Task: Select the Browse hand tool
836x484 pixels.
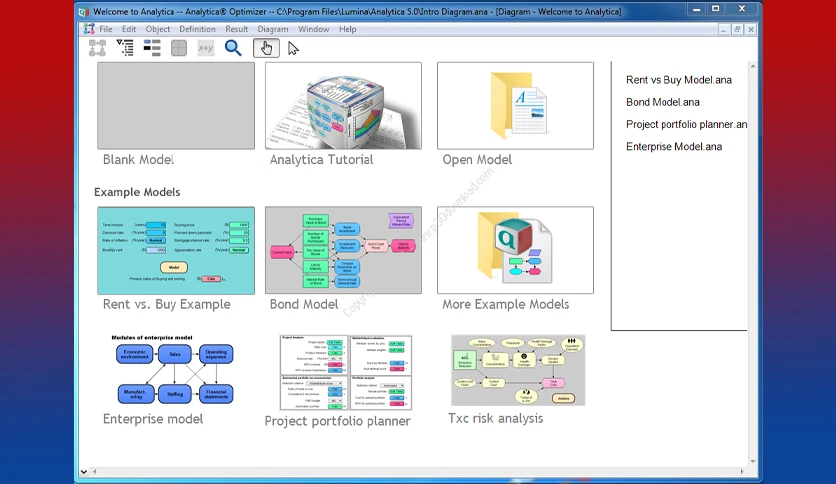Action: 266,49
